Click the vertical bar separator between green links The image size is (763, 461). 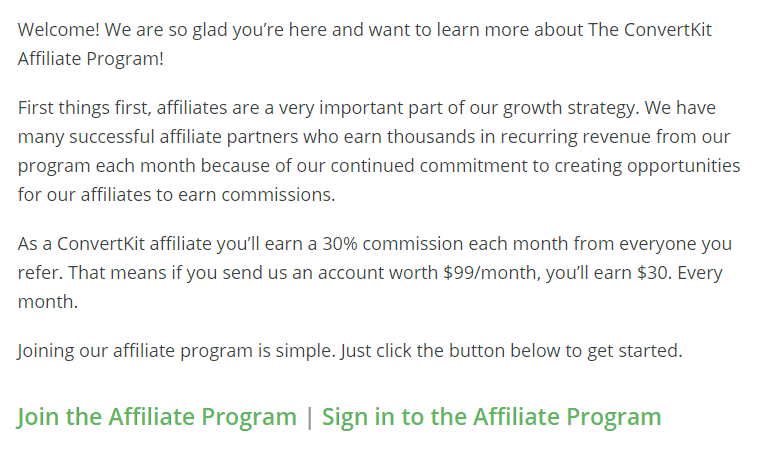(x=309, y=417)
